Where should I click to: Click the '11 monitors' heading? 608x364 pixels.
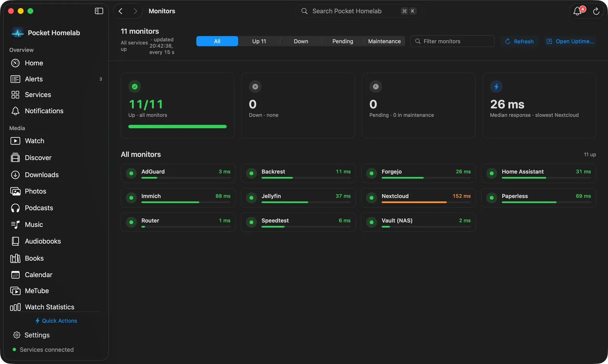coord(140,31)
